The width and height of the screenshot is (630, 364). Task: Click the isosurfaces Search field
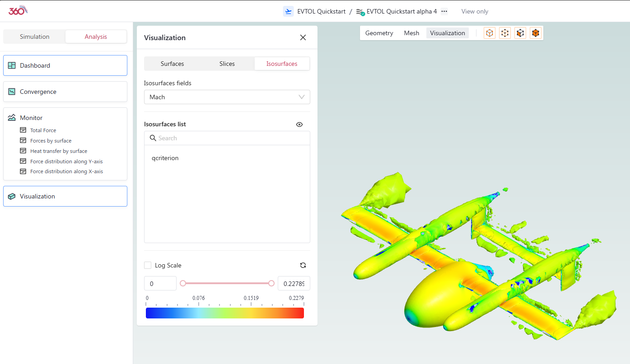click(x=230, y=138)
